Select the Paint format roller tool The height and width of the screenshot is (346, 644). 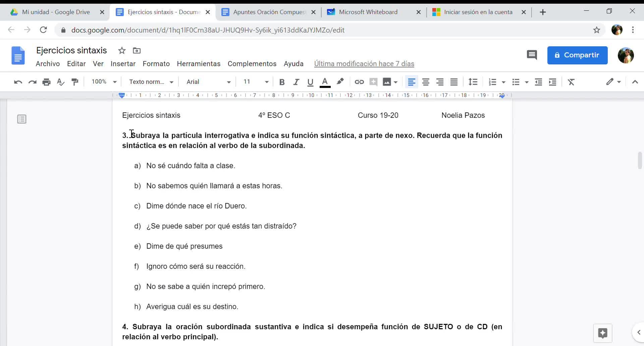[75, 82]
